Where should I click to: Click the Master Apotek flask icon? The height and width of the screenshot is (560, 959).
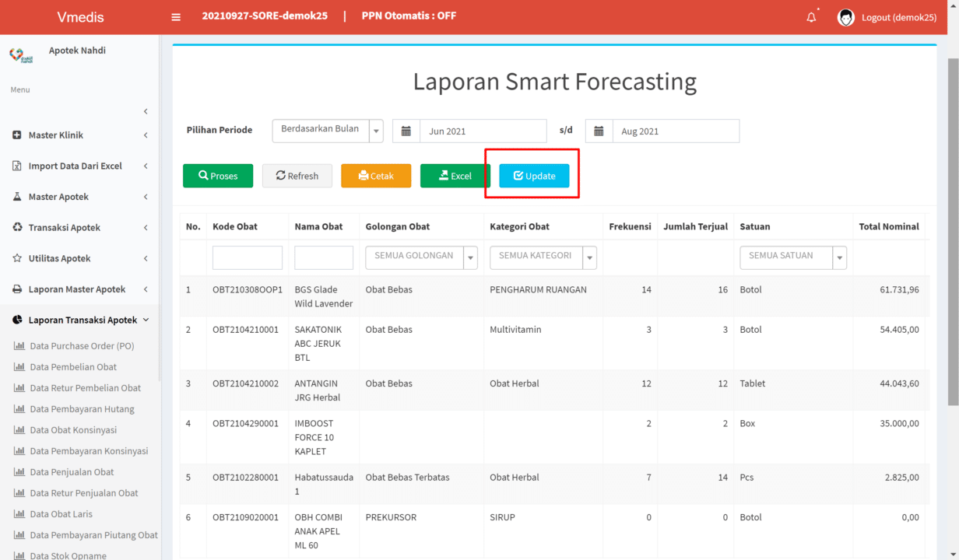[17, 197]
